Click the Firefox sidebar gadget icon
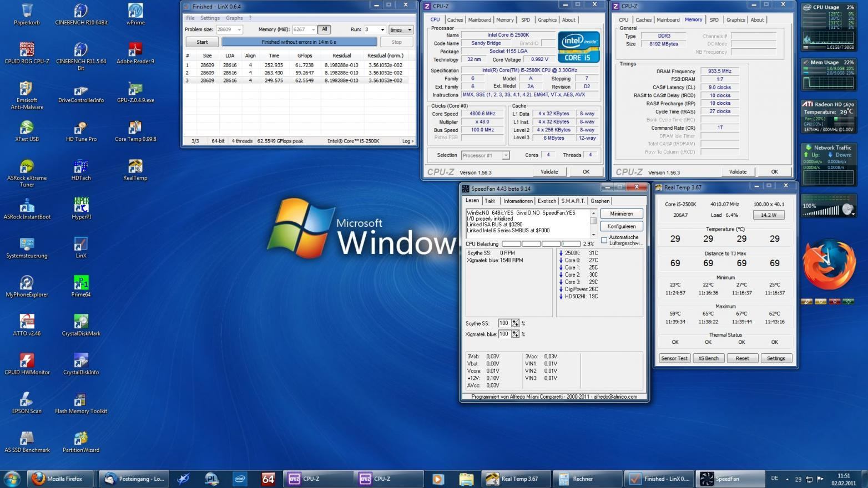 829,265
